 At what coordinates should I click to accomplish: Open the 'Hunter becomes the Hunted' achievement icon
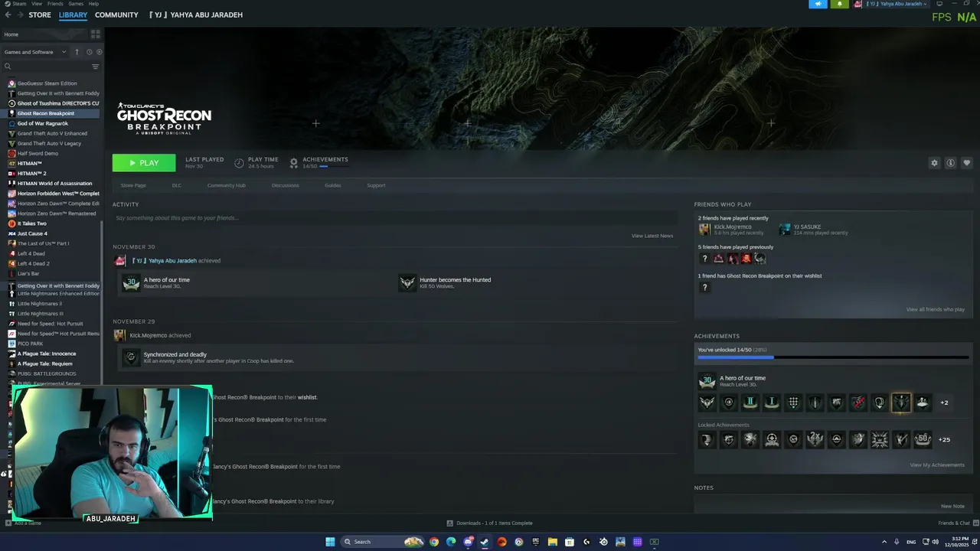(407, 283)
